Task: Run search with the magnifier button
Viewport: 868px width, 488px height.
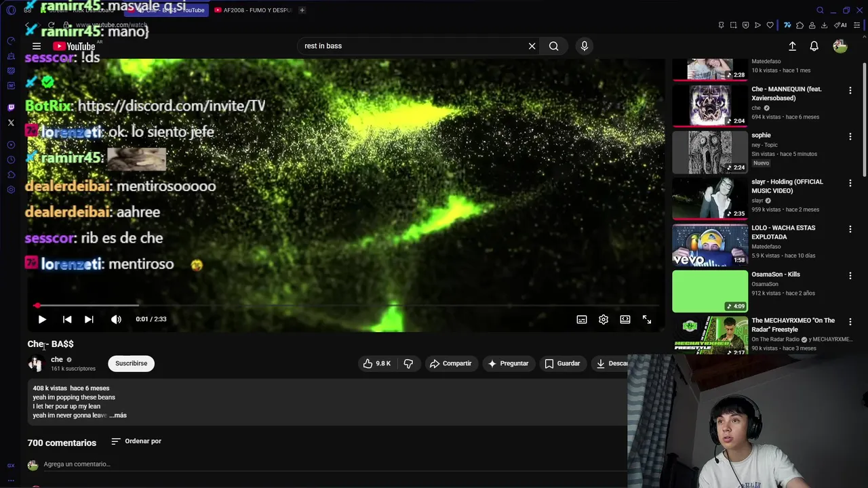Action: (x=554, y=46)
